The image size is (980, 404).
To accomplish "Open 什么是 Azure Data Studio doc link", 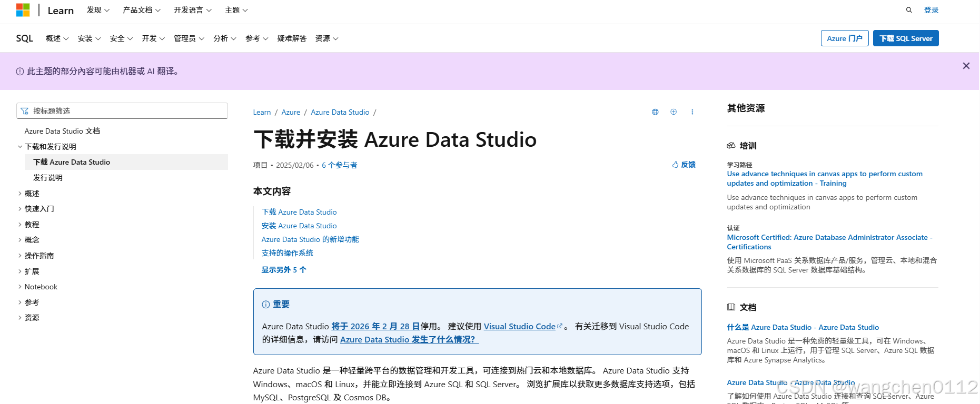I will [x=803, y=327].
